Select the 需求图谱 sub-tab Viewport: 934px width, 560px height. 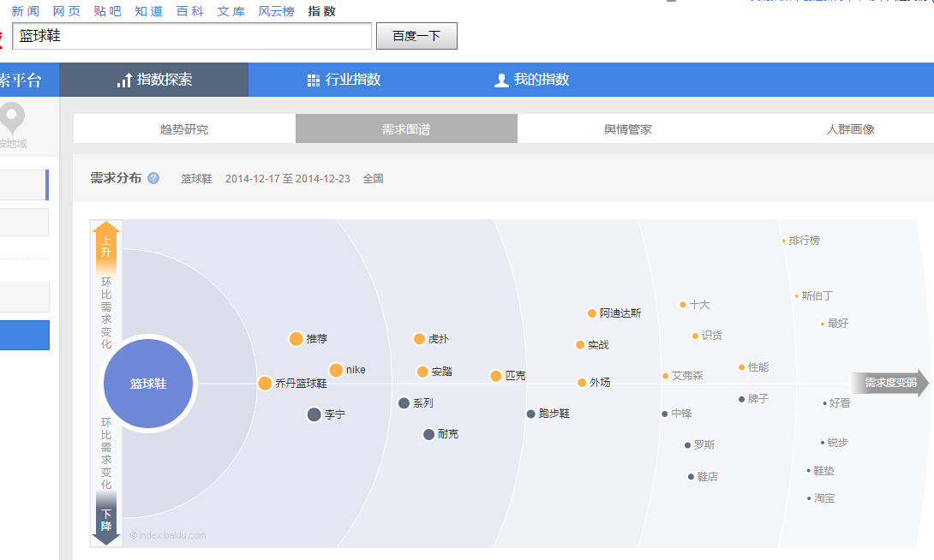[406, 128]
